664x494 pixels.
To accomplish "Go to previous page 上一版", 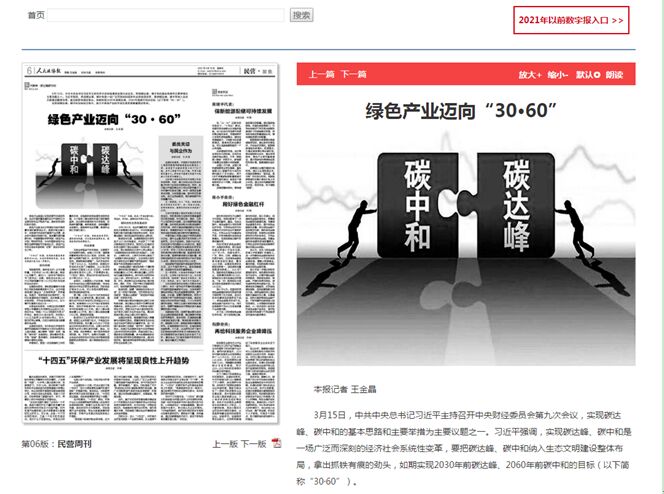I will click(225, 444).
